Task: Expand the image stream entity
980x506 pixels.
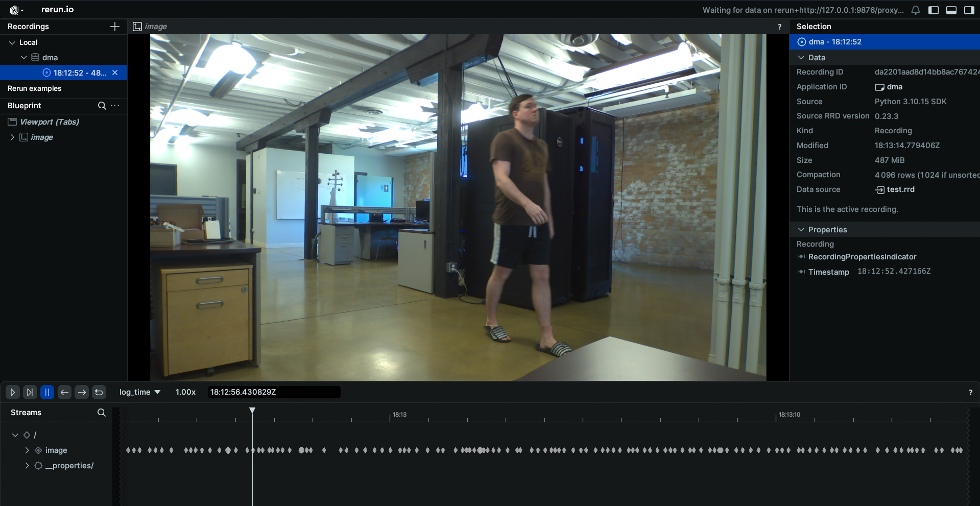Action: click(27, 450)
